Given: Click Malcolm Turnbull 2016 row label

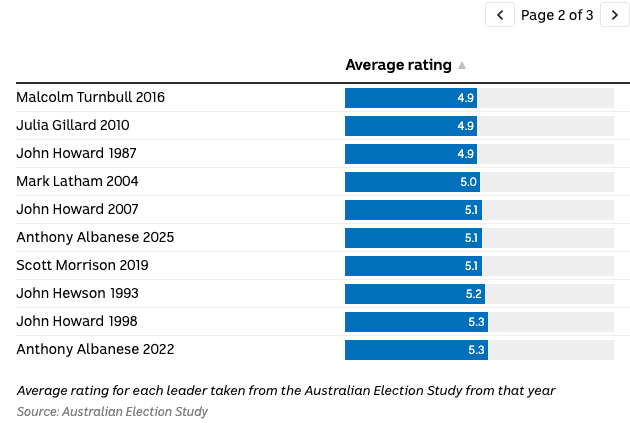Looking at the screenshot, I should tap(90, 98).
